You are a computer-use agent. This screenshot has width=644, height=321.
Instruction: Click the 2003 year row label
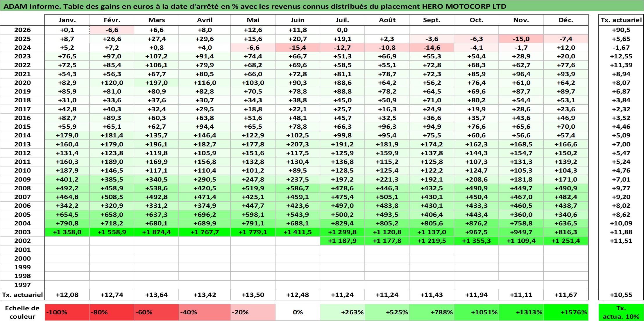coord(22,232)
